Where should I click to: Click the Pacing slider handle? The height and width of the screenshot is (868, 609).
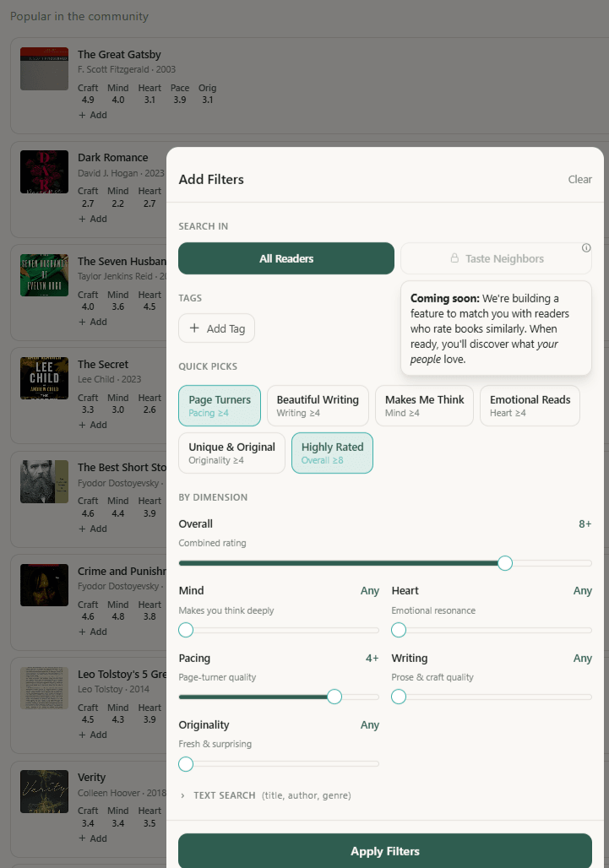coord(334,697)
